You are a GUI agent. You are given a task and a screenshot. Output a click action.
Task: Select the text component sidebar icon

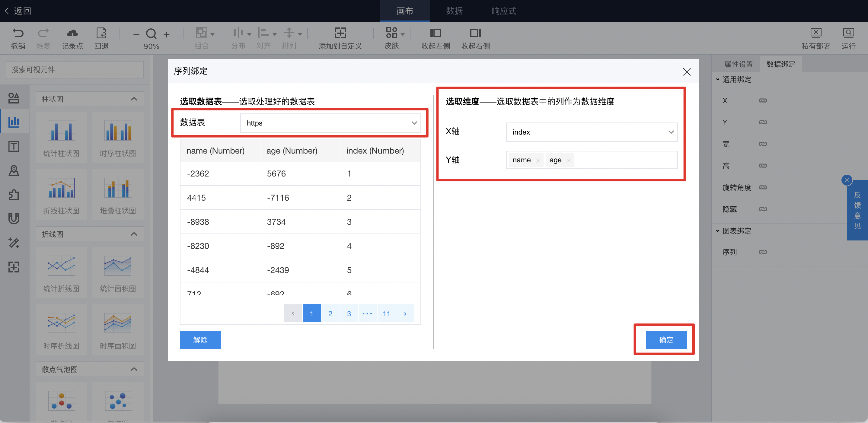[14, 146]
